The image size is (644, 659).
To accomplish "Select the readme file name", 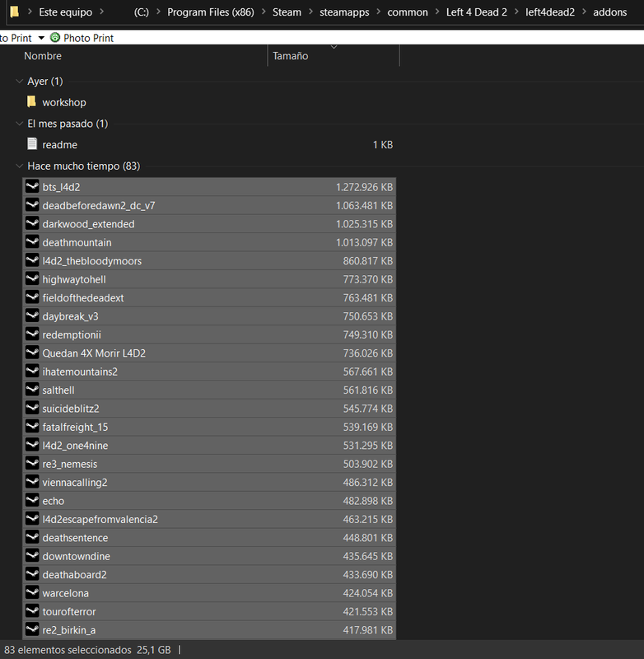I will tap(59, 145).
